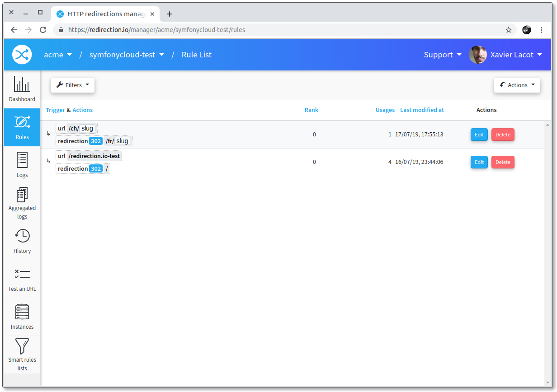The height and width of the screenshot is (392, 557).
Task: Open Smart rules lists
Action: [22, 355]
